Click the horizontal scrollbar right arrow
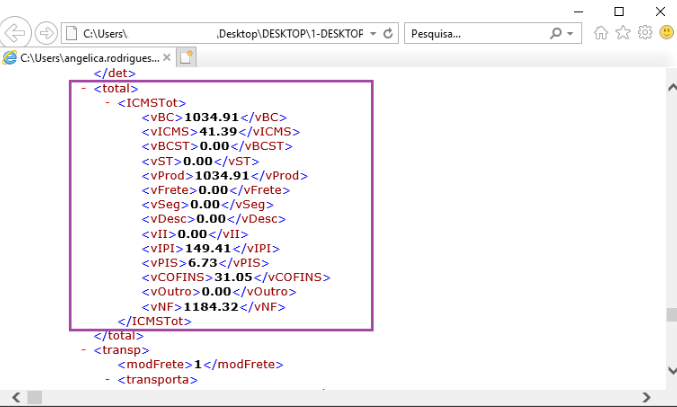The image size is (677, 407). point(646,397)
